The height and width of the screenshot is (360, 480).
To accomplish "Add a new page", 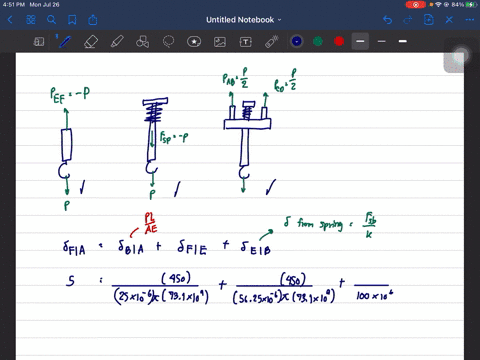I will click(428, 20).
